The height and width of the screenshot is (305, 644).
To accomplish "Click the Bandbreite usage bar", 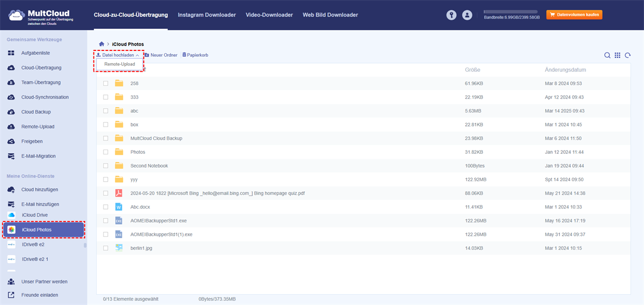I will pyautogui.click(x=510, y=11).
